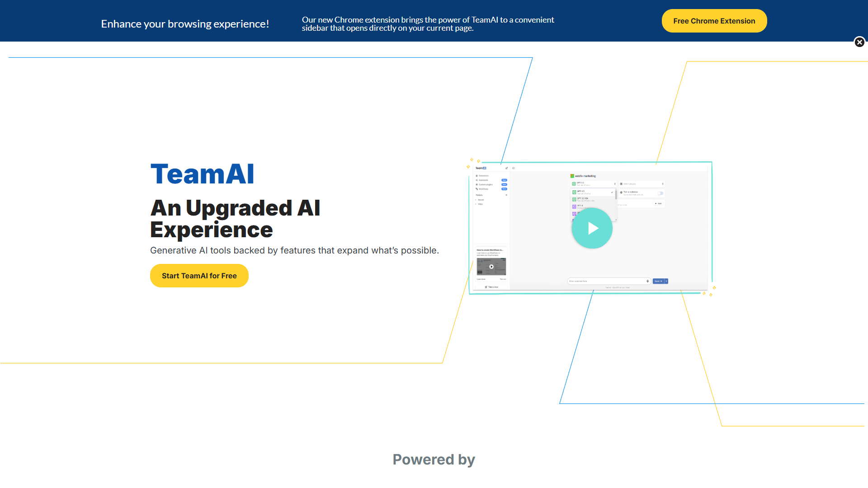Viewport: 868px width, 488px height.
Task: Click the Take a tour option
Action: [x=492, y=286]
